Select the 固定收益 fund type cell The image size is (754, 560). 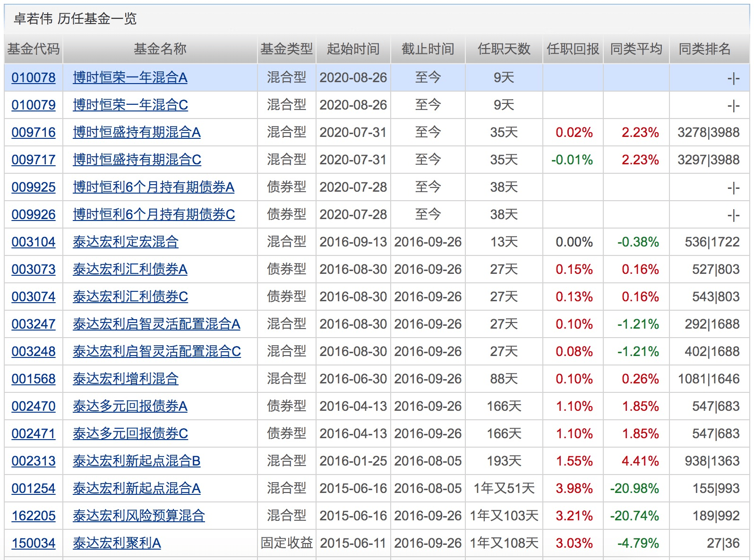pyautogui.click(x=287, y=543)
